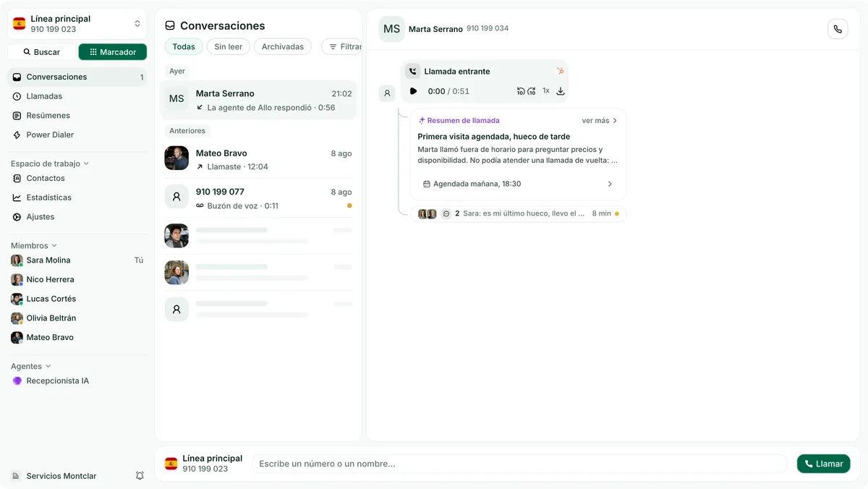The width and height of the screenshot is (868, 489).
Task: Play the incoming call recording
Action: [413, 91]
